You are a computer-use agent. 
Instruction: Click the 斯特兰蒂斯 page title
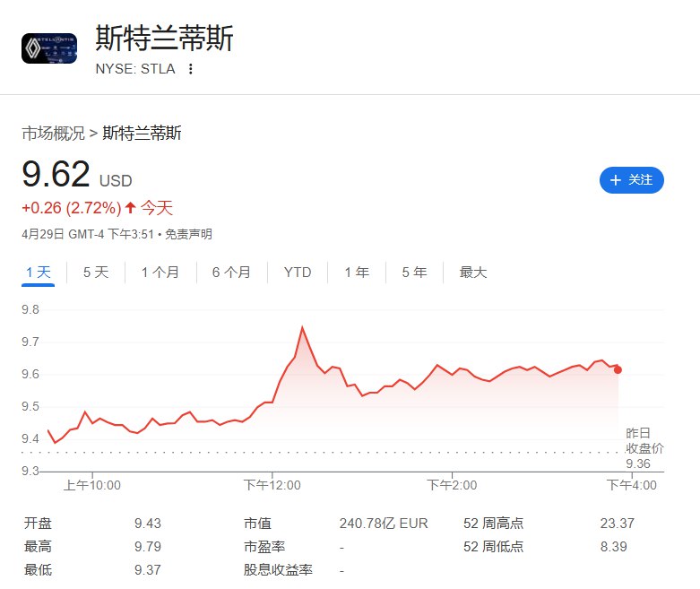tap(164, 39)
